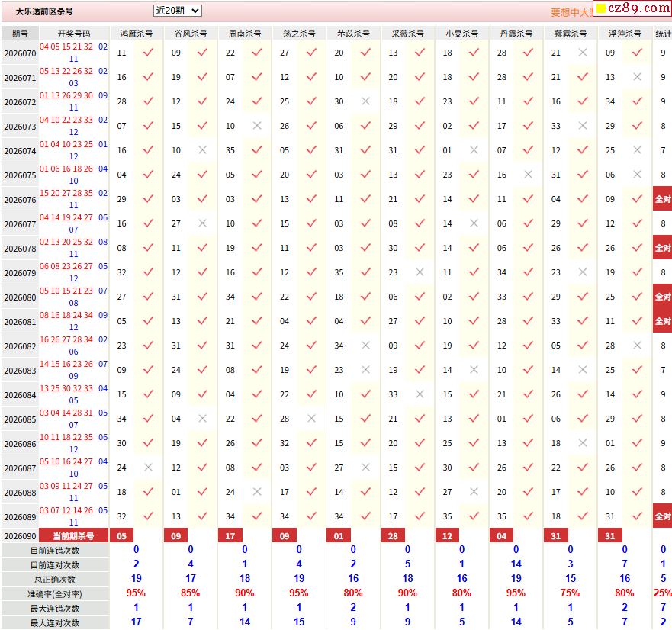Click the X mark in 荡之杀号 column, row 2026085

(311, 419)
